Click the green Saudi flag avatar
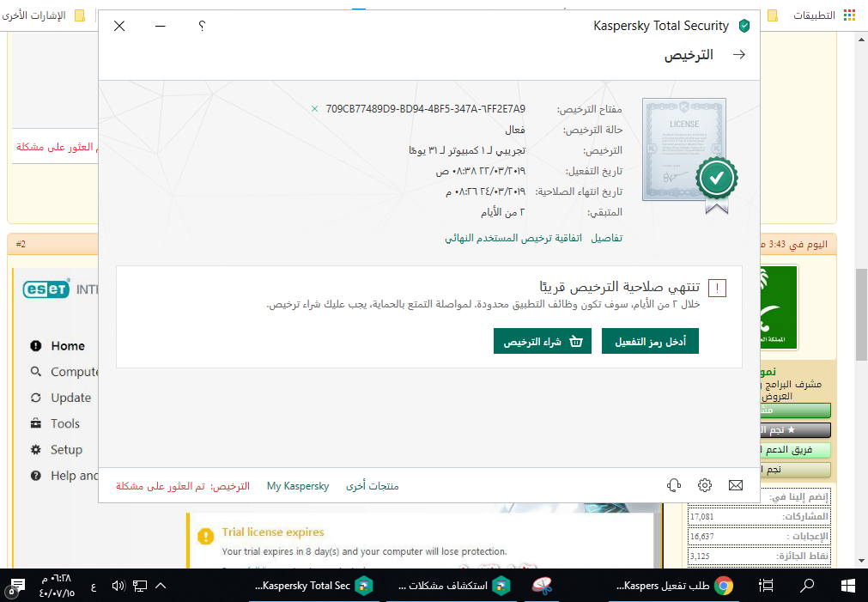Image resolution: width=868 pixels, height=602 pixels. click(x=779, y=307)
